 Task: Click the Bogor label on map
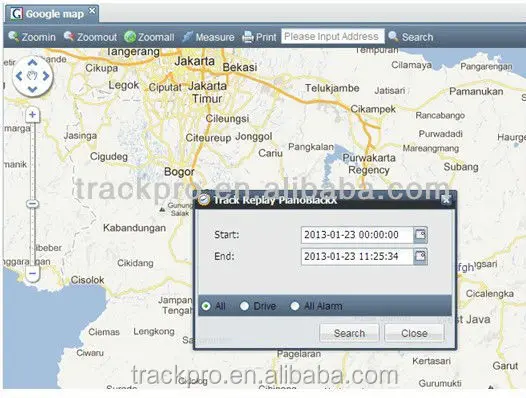(x=179, y=172)
